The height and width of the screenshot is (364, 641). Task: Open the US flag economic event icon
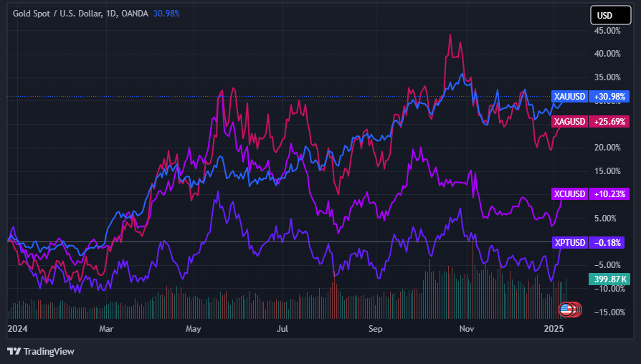point(566,310)
